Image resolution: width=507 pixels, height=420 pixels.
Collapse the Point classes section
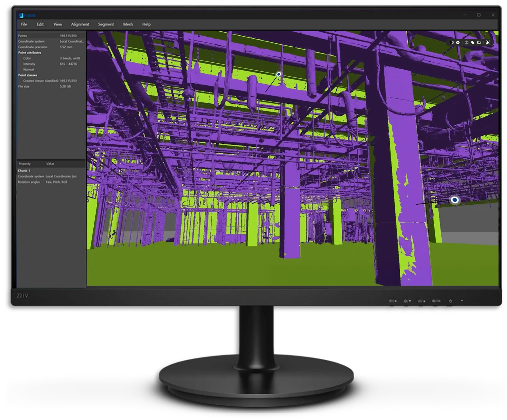click(27, 75)
